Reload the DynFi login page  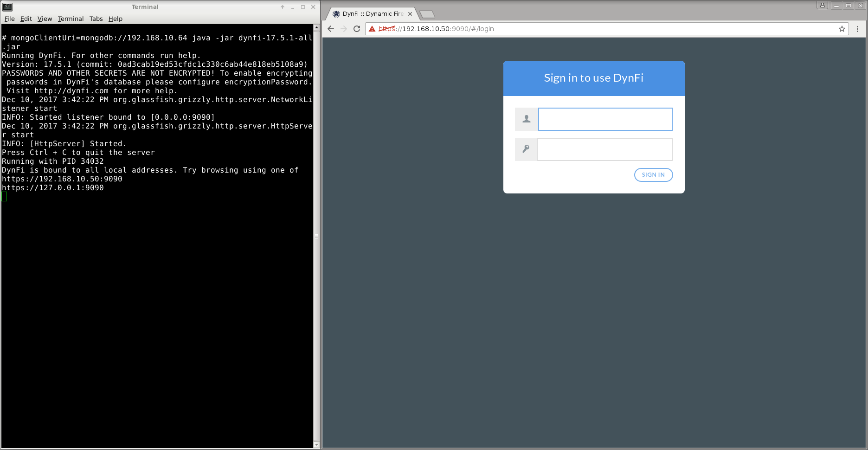tap(357, 29)
